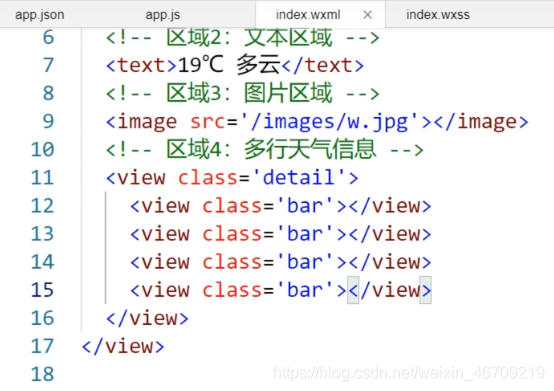Screen dimensions: 554x391
Task: Switch to the app.js tab
Action: (x=163, y=15)
